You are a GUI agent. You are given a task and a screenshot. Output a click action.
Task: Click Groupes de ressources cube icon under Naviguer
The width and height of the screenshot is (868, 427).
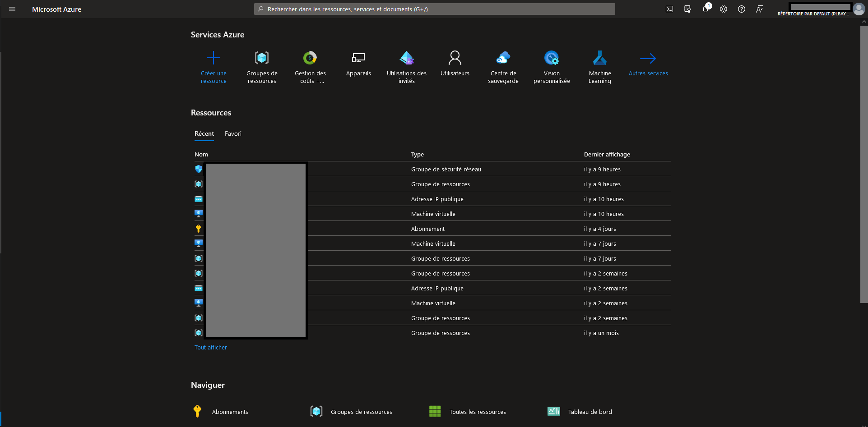[316, 411]
